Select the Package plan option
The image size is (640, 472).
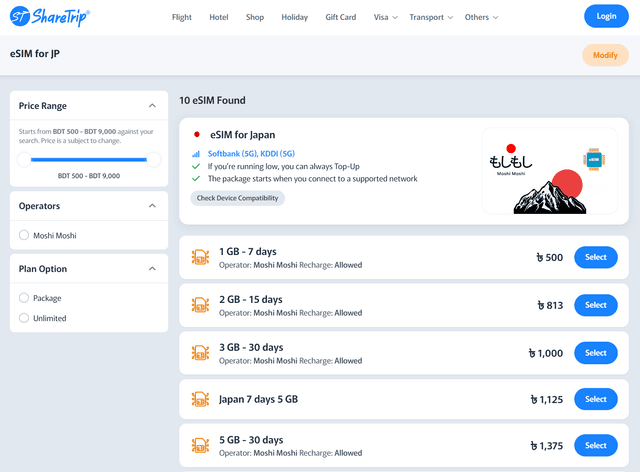point(24,298)
